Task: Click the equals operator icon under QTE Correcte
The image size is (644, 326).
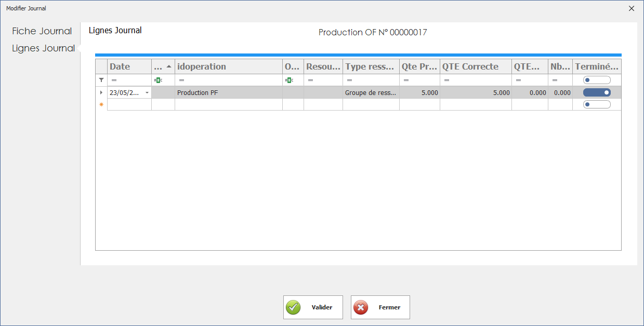Action: [446, 80]
